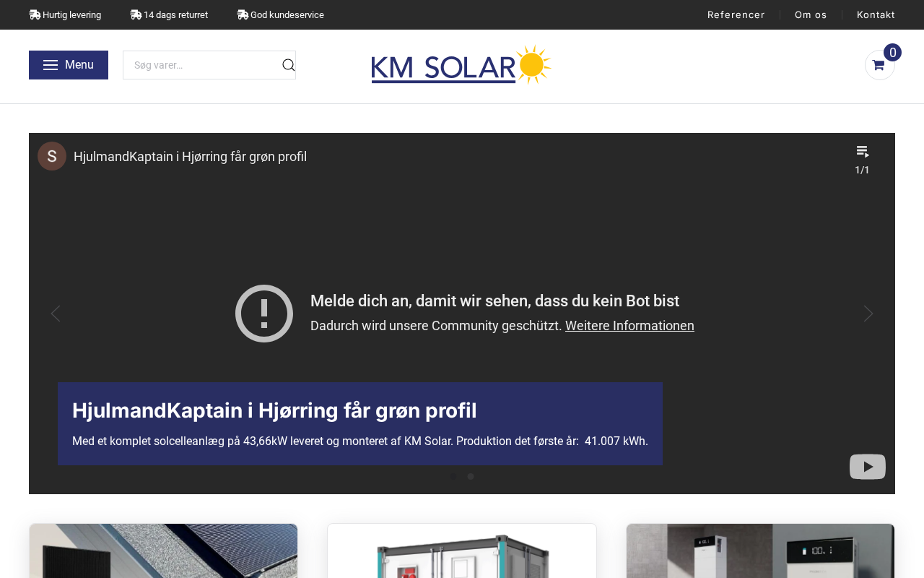Click the 'Hurtig levering' text
This screenshot has width=924, height=578.
pos(71,14)
